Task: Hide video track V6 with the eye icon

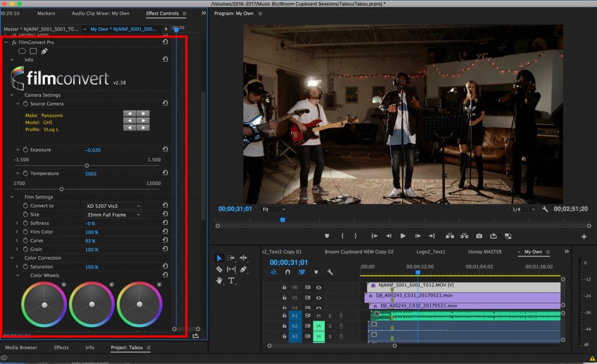Action: 319,287
